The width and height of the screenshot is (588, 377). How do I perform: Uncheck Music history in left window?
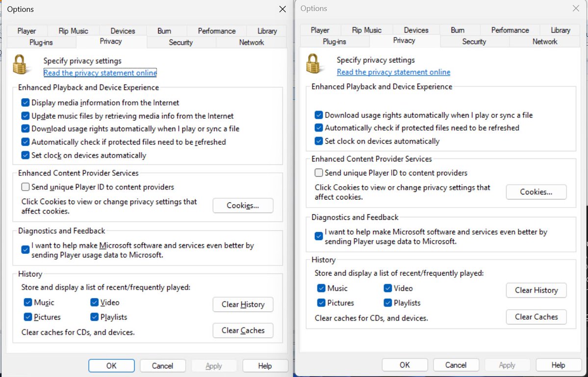coord(28,302)
